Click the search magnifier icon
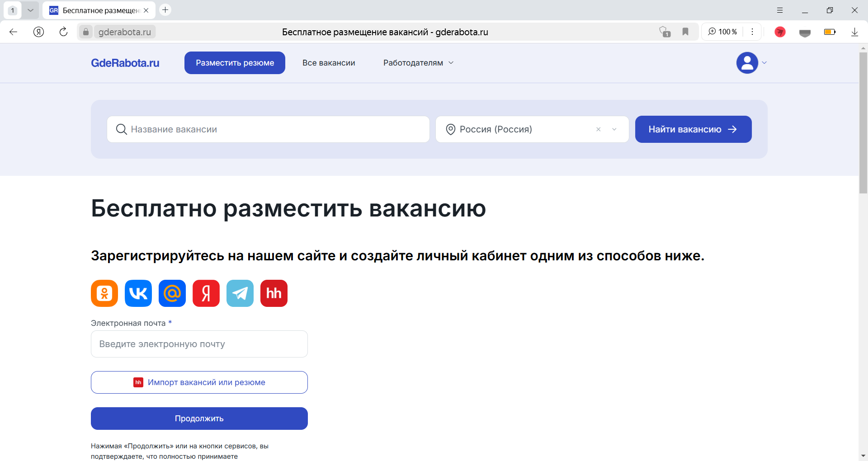The image size is (868, 461). (121, 129)
